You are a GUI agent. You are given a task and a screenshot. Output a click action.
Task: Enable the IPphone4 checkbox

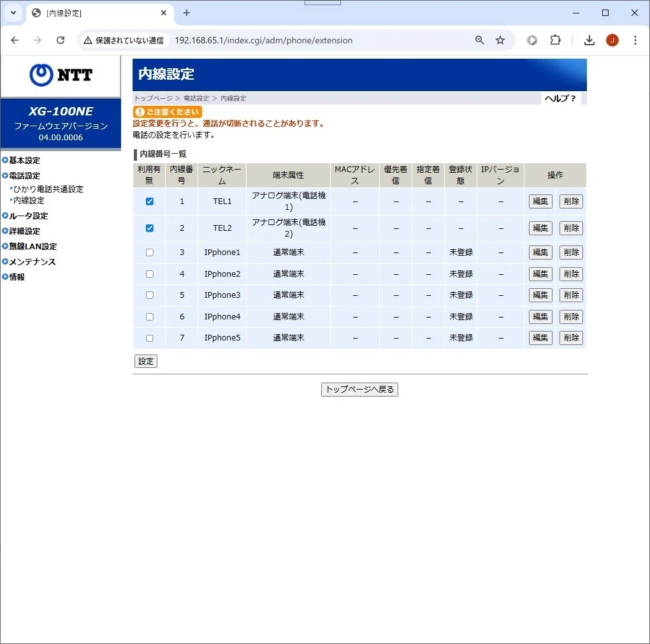(x=150, y=317)
